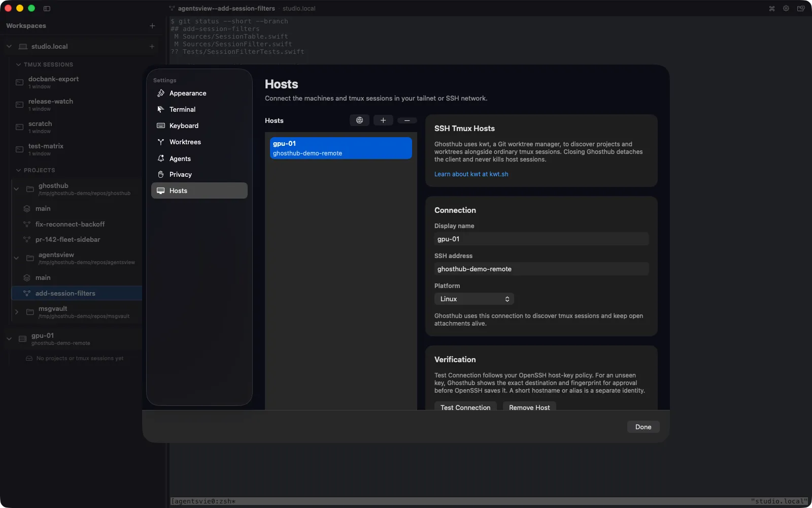
Task: Toggle sidebar via title bar icon
Action: [47, 9]
